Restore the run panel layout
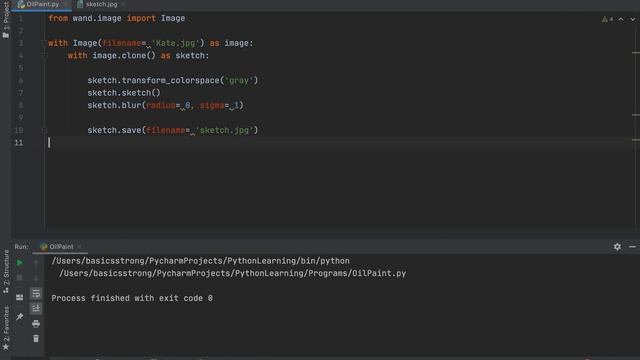Screen dimensions: 640x360 click(20, 297)
